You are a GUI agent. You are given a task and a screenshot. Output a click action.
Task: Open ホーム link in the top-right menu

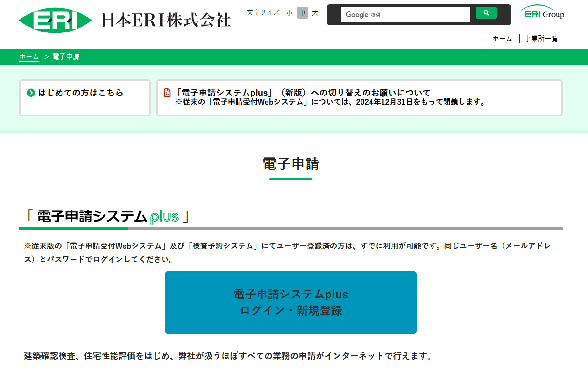(x=502, y=39)
